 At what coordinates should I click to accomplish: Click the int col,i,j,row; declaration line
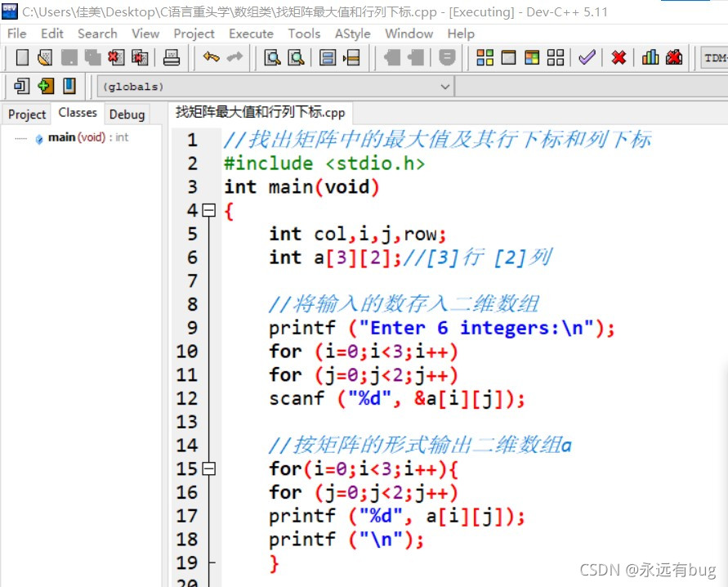tap(358, 234)
